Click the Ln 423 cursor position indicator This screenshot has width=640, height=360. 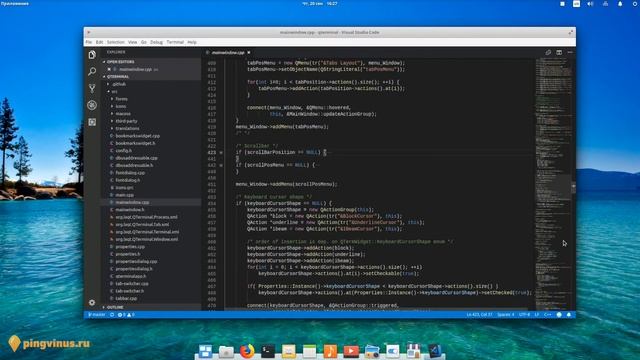[479, 315]
